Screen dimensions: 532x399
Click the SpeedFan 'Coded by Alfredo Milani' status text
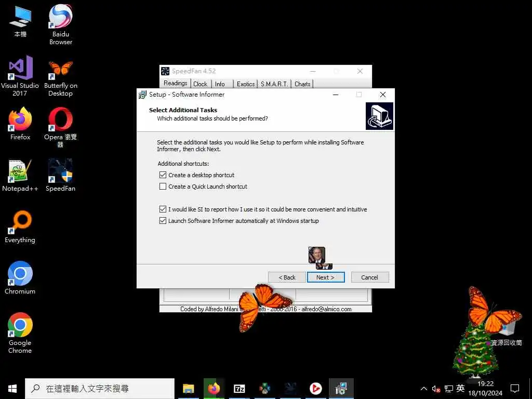(265, 309)
